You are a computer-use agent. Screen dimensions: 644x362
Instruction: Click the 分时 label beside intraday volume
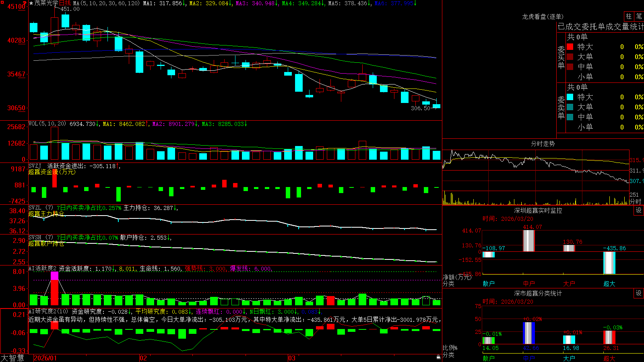pyautogui.click(x=636, y=202)
